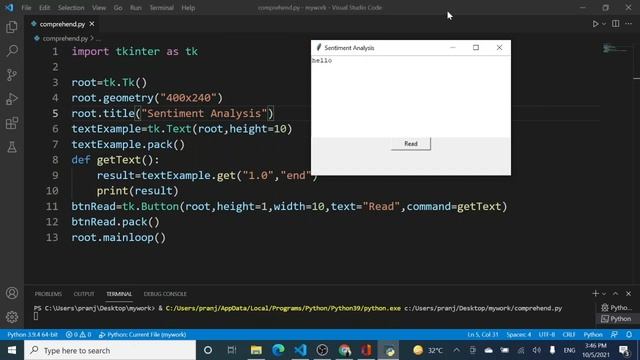Select the second Python terminal entry

616,319
